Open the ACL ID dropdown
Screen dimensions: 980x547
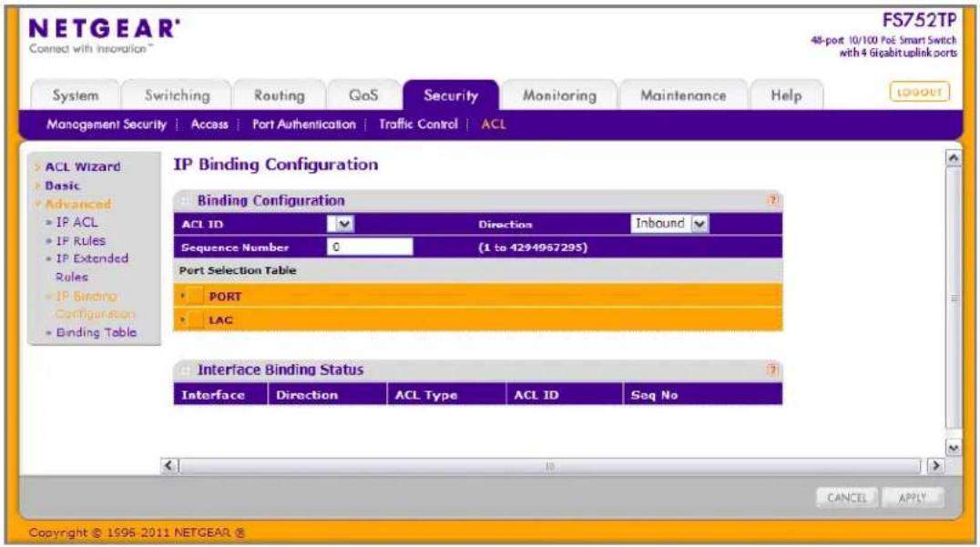pyautogui.click(x=341, y=224)
